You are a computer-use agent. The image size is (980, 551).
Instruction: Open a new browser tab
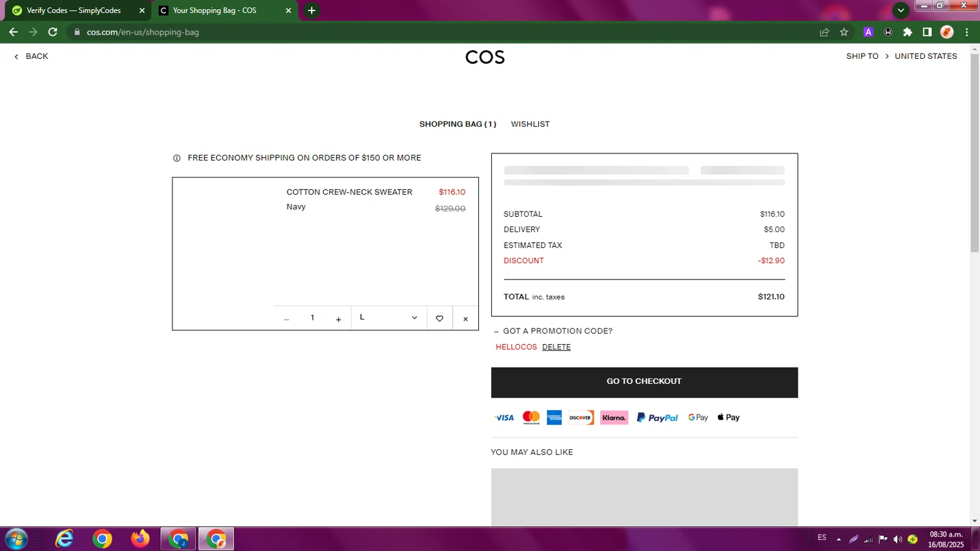click(312, 10)
